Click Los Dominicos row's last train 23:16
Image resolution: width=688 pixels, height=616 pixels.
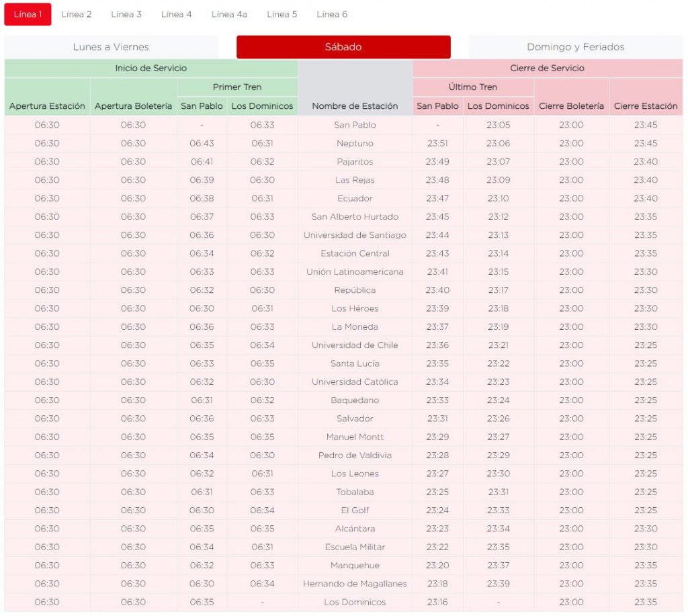point(437,603)
